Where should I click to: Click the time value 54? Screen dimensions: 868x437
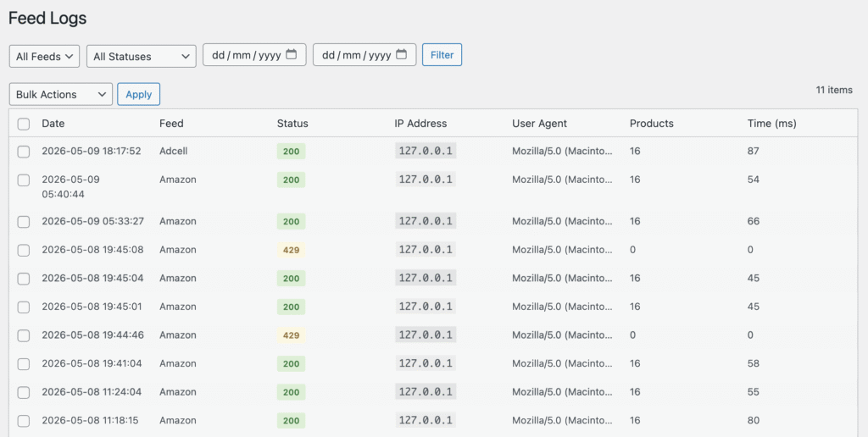tap(753, 180)
